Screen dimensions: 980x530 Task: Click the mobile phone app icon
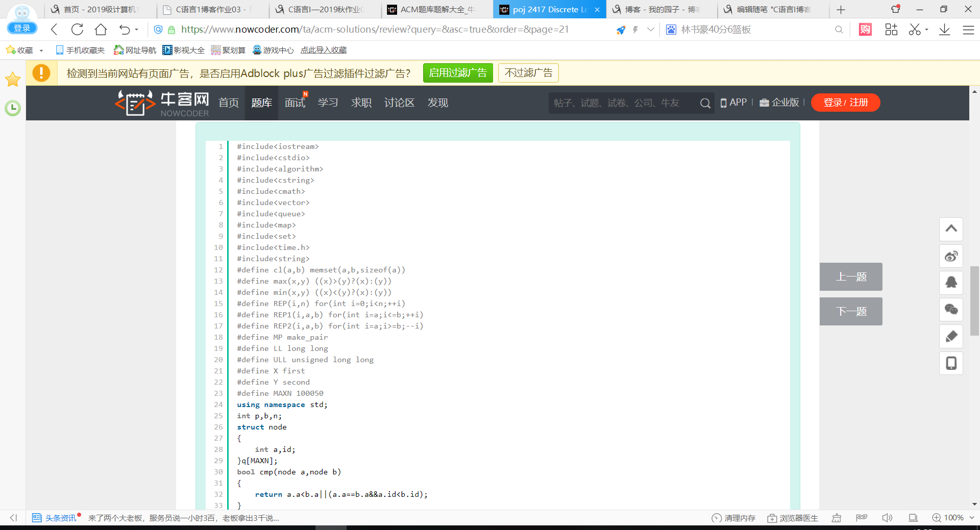tap(951, 363)
